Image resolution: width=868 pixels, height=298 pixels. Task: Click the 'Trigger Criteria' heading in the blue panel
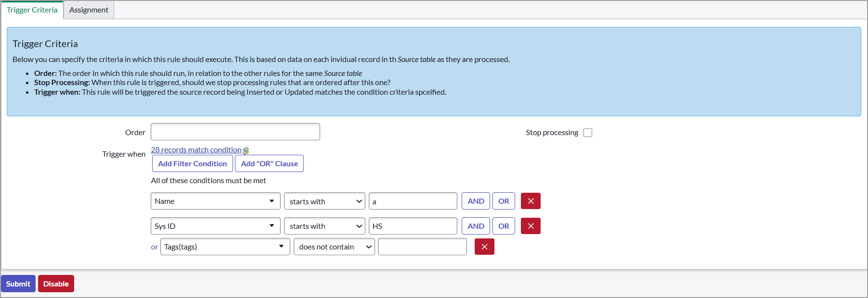coord(45,44)
